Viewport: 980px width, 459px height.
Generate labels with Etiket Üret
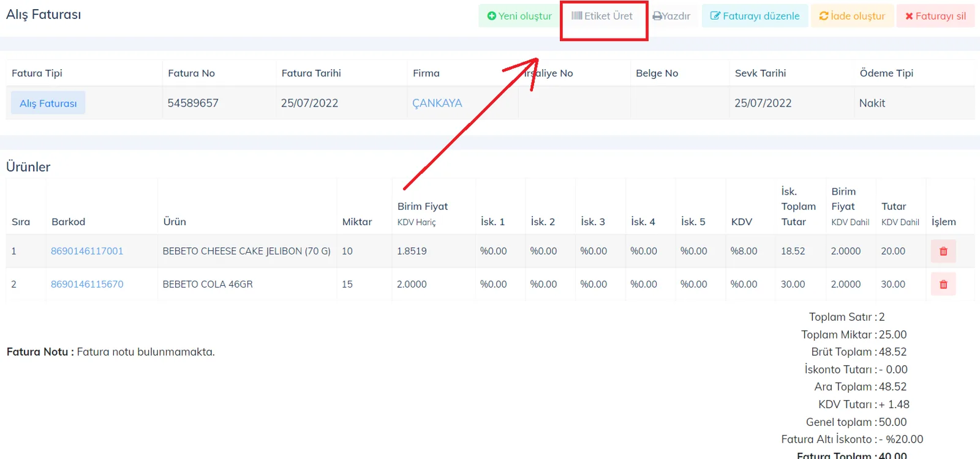[x=602, y=16]
